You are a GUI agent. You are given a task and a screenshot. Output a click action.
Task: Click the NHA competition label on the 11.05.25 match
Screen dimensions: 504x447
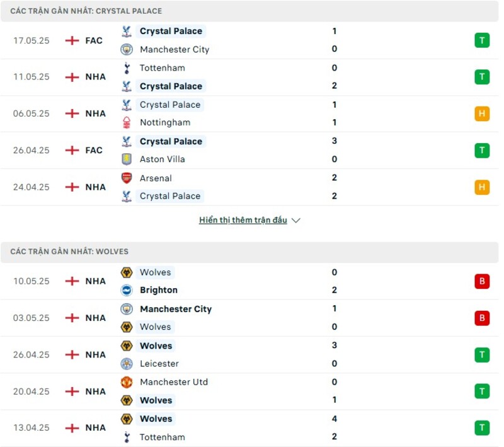click(94, 76)
